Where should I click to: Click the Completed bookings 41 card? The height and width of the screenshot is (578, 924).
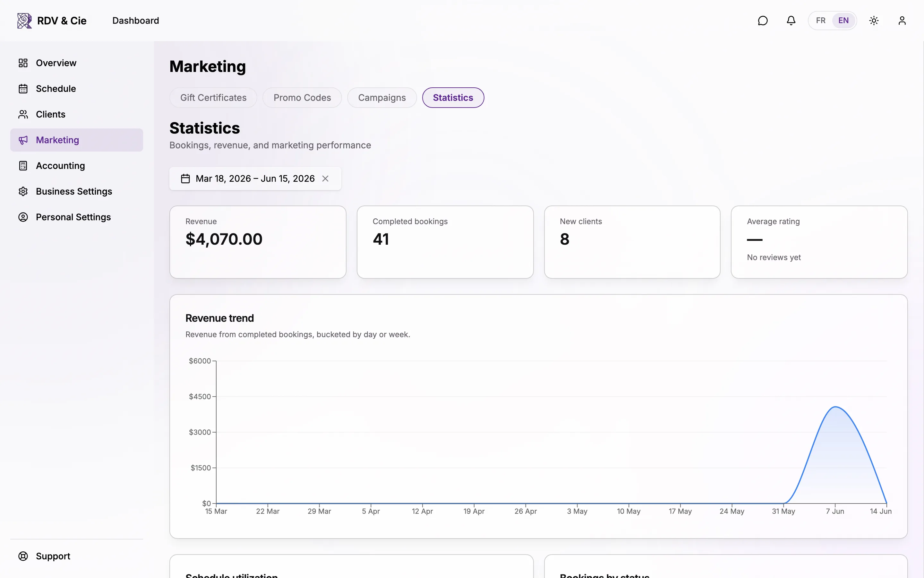pos(445,242)
